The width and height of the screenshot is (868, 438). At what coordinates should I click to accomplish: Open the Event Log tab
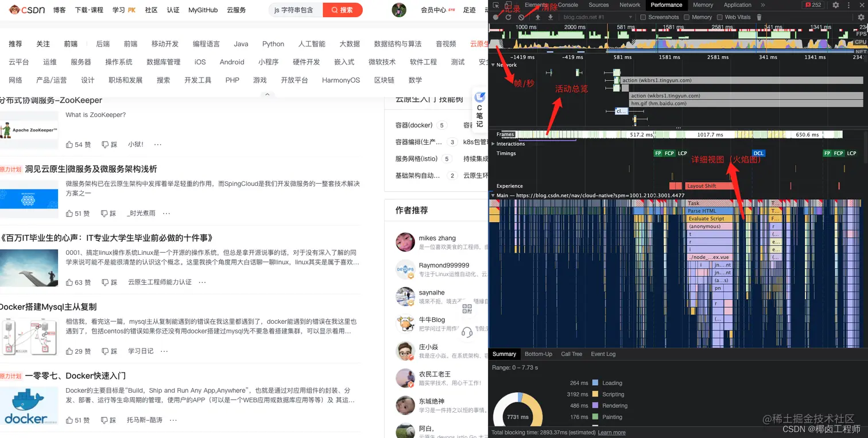[603, 354]
